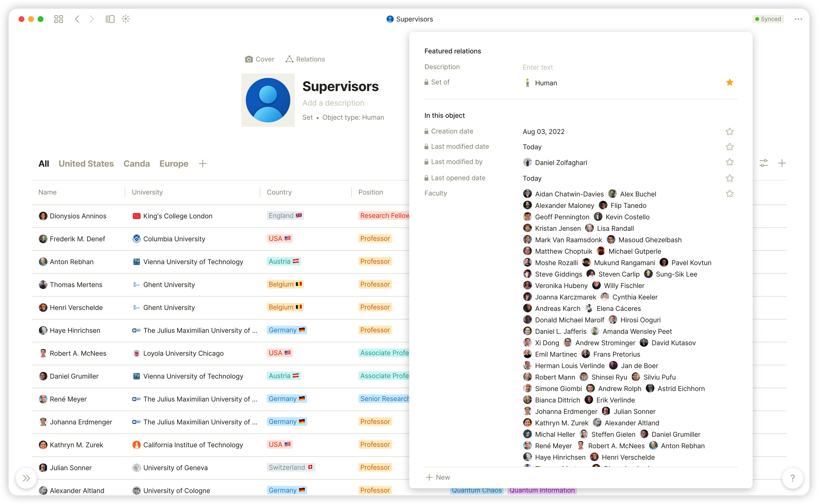Viewport: 818px width, 504px height.
Task: Open Dionysios Anninos row
Action: coord(73,216)
